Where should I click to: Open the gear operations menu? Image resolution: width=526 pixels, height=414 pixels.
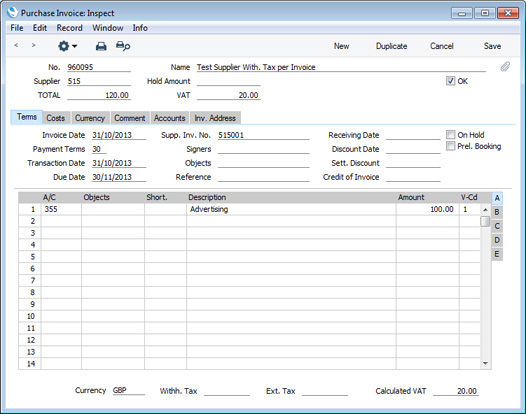point(67,46)
